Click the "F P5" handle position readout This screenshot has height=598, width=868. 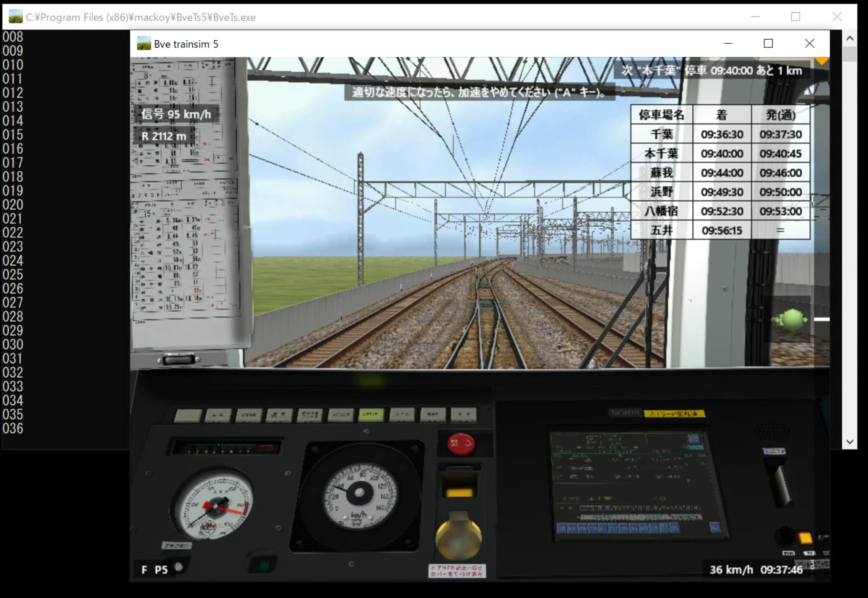pos(155,570)
